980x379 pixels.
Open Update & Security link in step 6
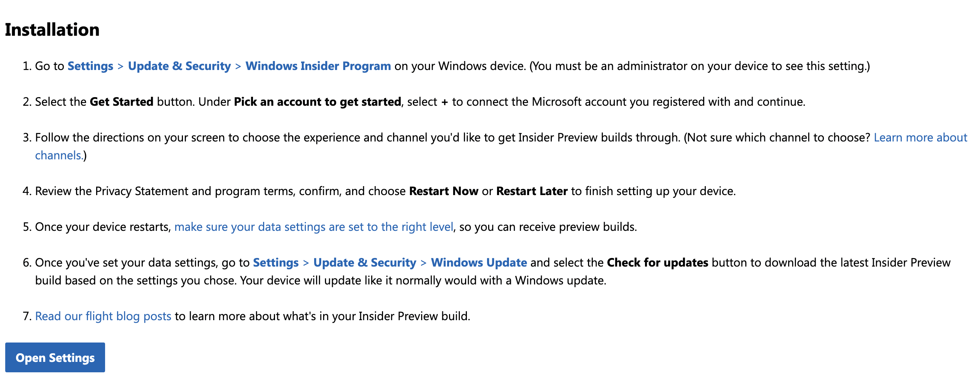click(365, 263)
